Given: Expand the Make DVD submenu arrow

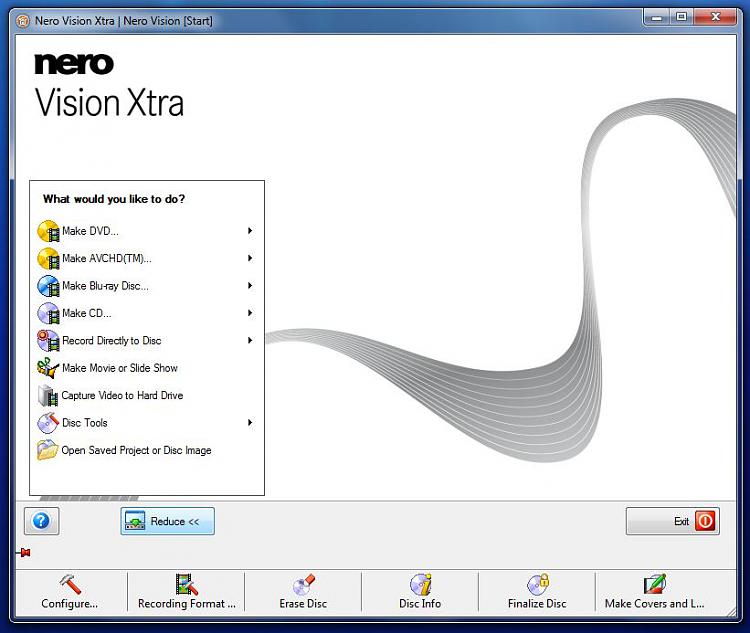Looking at the screenshot, I should pos(250,231).
